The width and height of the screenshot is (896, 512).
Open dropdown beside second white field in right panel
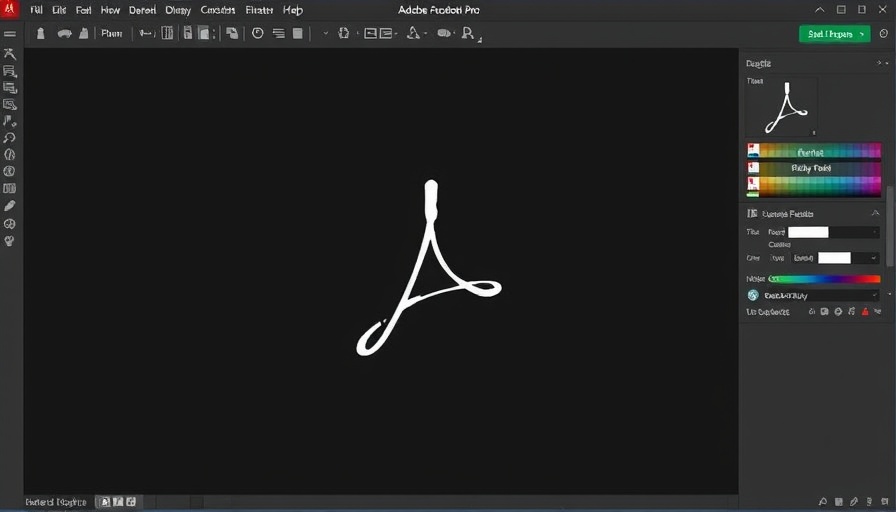click(x=873, y=258)
